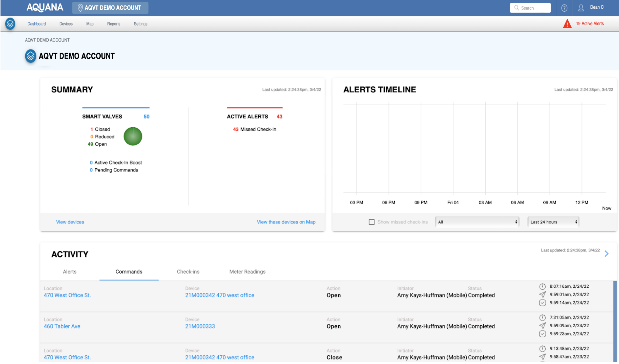This screenshot has height=364, width=619.
Task: Expand Activity with the right chevron
Action: click(x=607, y=254)
